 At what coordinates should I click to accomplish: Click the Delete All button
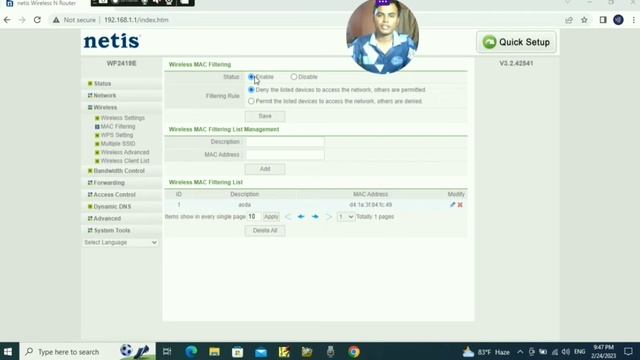click(x=265, y=231)
